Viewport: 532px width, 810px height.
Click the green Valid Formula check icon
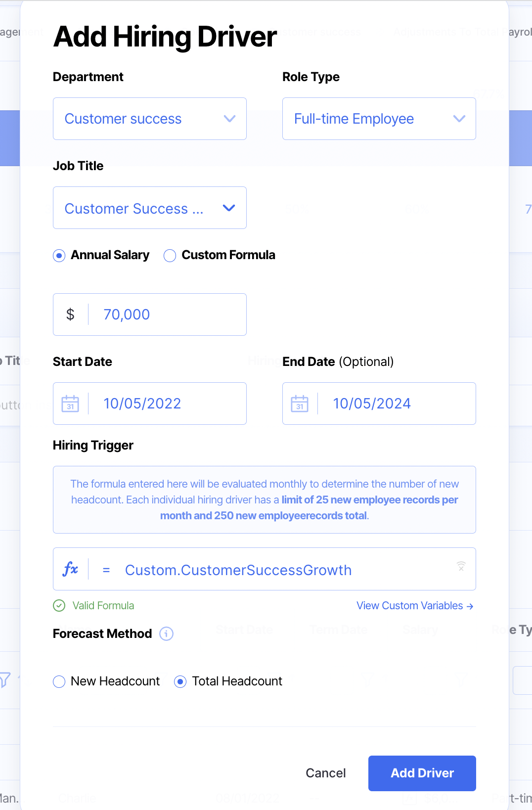pos(59,606)
